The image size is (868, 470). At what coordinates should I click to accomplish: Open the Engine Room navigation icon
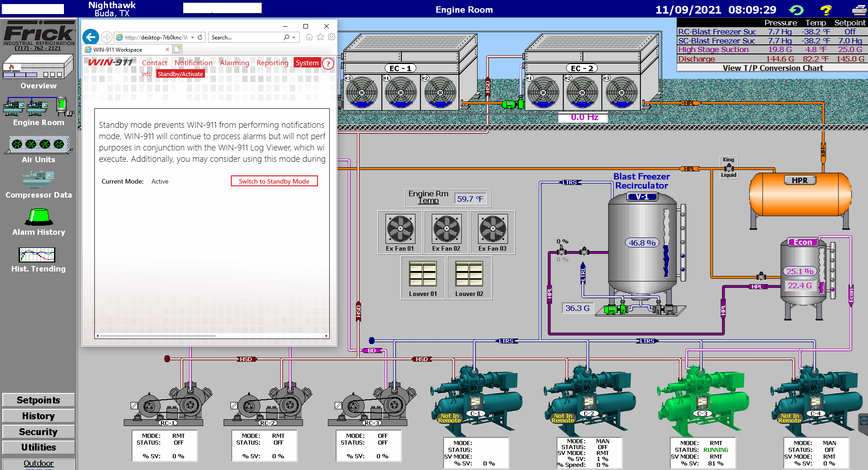(38, 107)
